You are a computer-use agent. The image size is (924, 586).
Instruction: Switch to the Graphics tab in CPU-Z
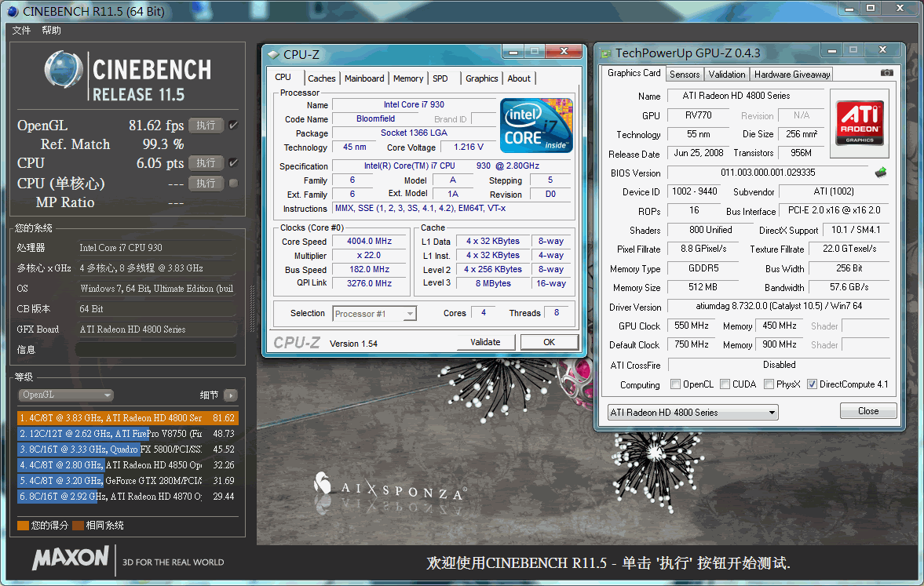pos(481,78)
